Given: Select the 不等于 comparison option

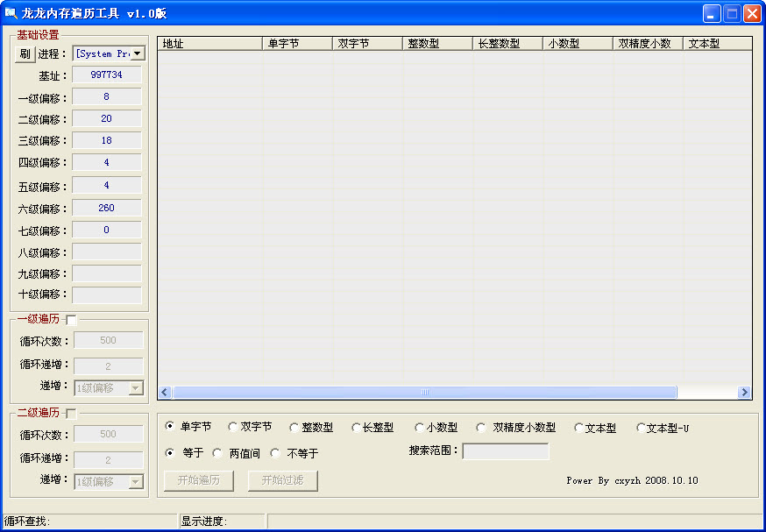Looking at the screenshot, I should [x=275, y=453].
